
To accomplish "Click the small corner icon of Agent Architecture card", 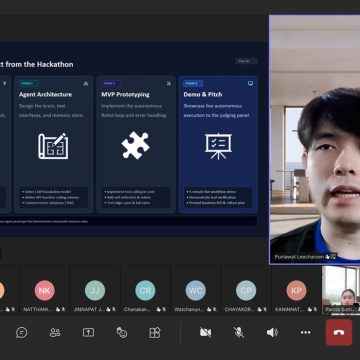I will point(86,83).
